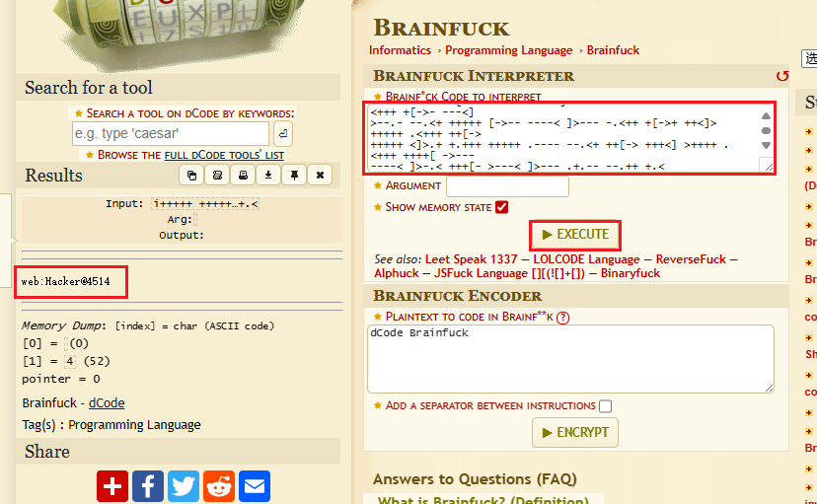Select the output text web:Hacker@4514
The width and height of the screenshot is (817, 504).
[66, 282]
